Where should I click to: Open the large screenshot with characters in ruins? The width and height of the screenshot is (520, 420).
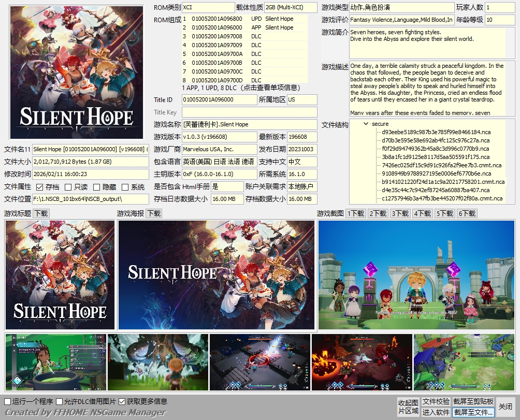pyautogui.click(x=416, y=275)
